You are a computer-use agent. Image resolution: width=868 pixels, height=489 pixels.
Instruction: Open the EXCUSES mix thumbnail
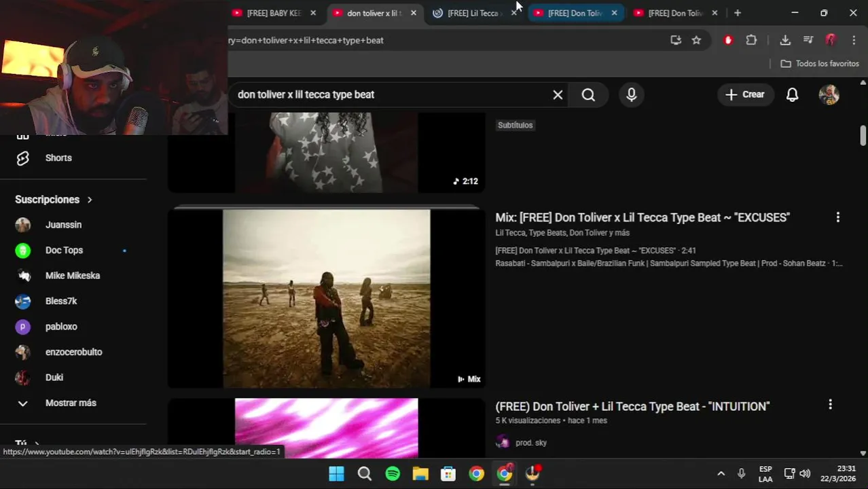point(327,298)
